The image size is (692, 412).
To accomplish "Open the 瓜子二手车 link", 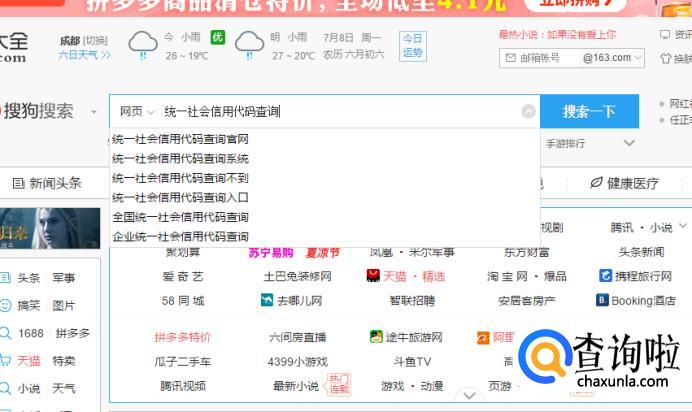I will click(183, 362).
